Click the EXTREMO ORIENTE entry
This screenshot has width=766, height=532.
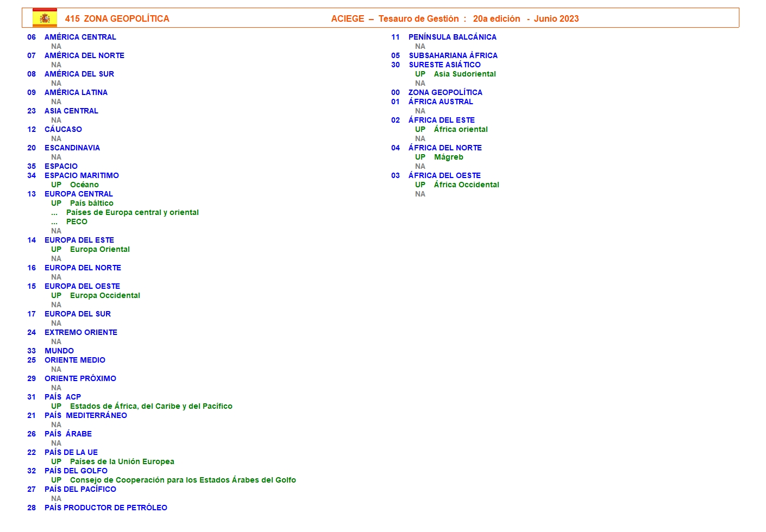click(80, 332)
